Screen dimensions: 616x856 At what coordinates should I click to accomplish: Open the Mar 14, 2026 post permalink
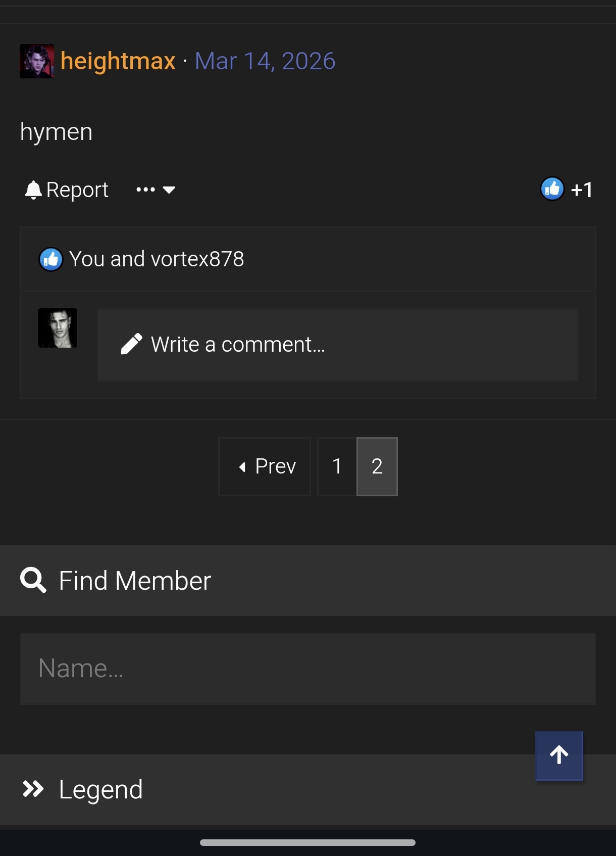point(265,61)
